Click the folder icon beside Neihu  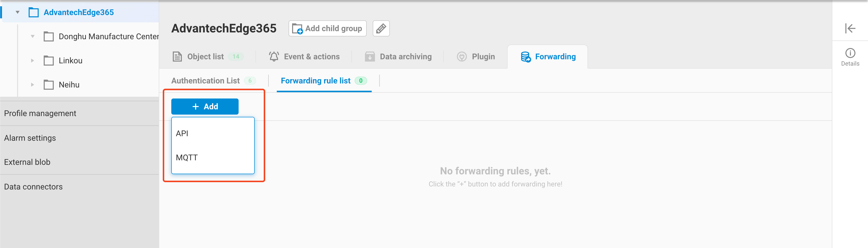click(x=49, y=85)
